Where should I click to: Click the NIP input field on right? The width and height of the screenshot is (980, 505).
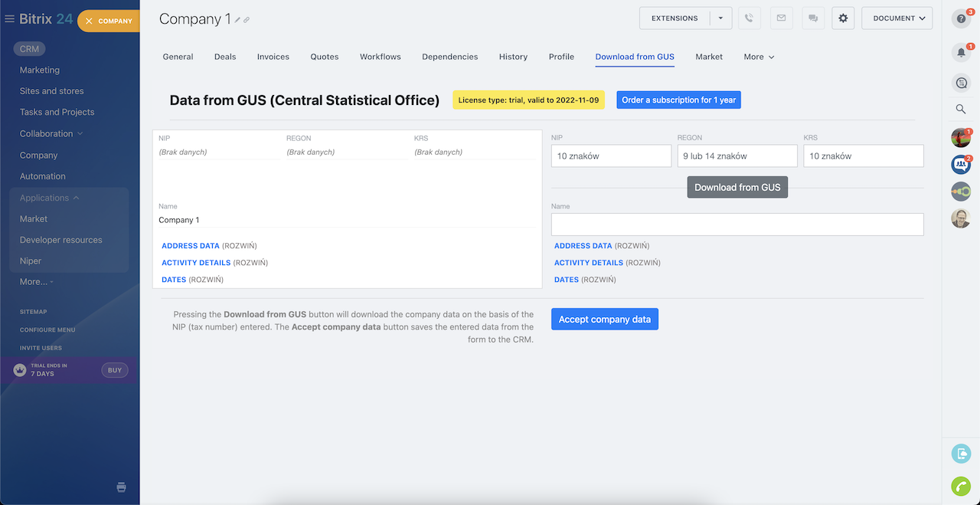point(611,156)
